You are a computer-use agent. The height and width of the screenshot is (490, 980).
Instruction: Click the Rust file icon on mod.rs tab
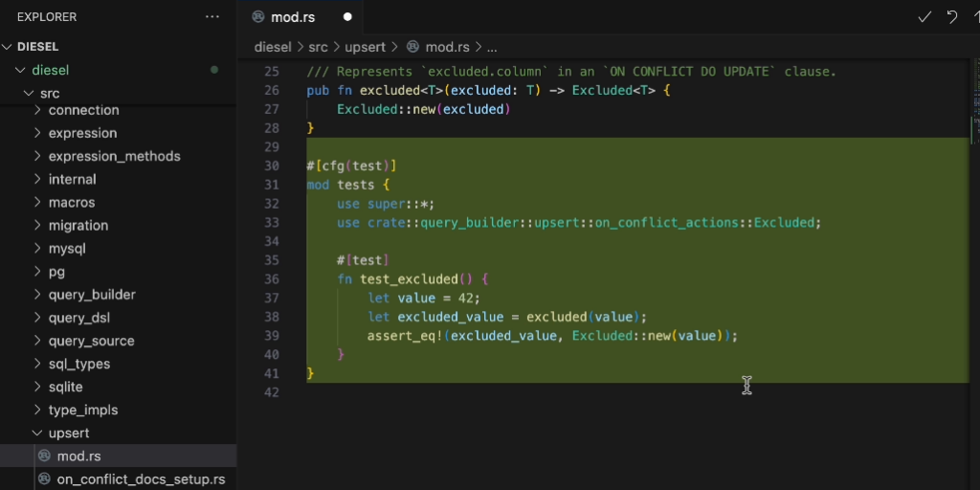tap(258, 17)
